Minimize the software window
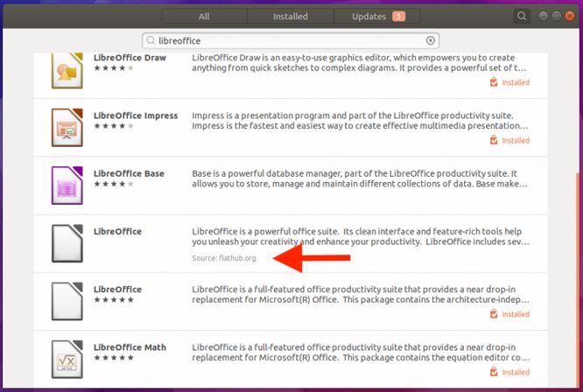The width and height of the screenshot is (583, 392). pos(544,16)
